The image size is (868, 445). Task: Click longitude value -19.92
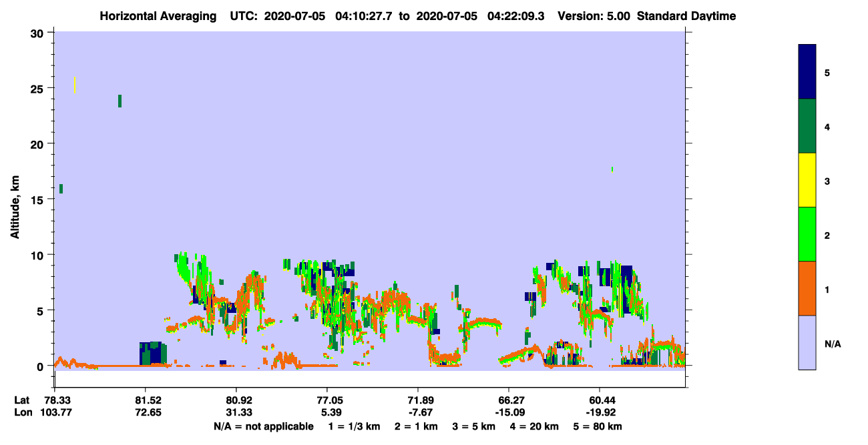coord(600,412)
